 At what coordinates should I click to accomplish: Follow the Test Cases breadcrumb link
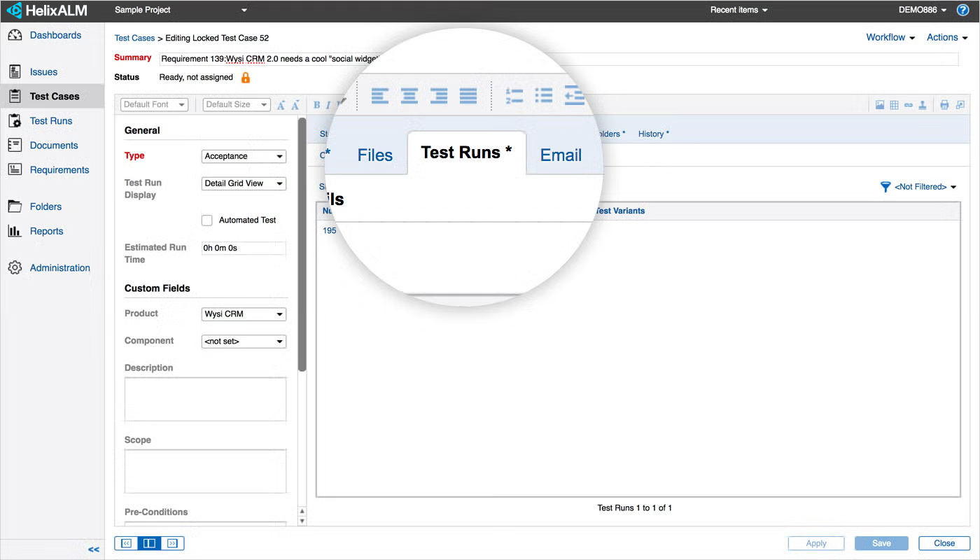pos(134,38)
